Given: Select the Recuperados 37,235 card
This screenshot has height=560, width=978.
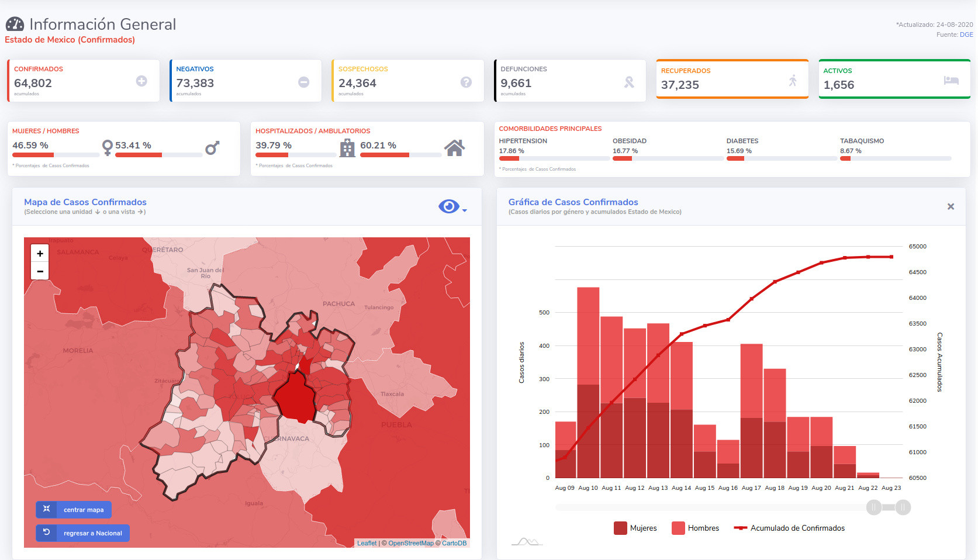Looking at the screenshot, I should coord(732,79).
